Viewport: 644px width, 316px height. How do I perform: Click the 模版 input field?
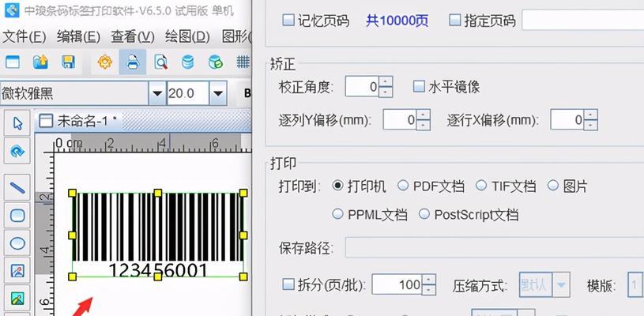point(636,284)
